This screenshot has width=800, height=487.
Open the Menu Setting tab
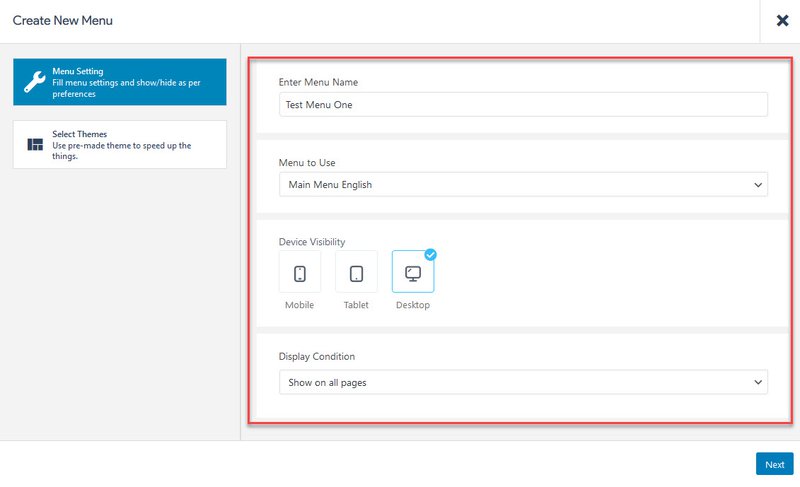[x=120, y=82]
